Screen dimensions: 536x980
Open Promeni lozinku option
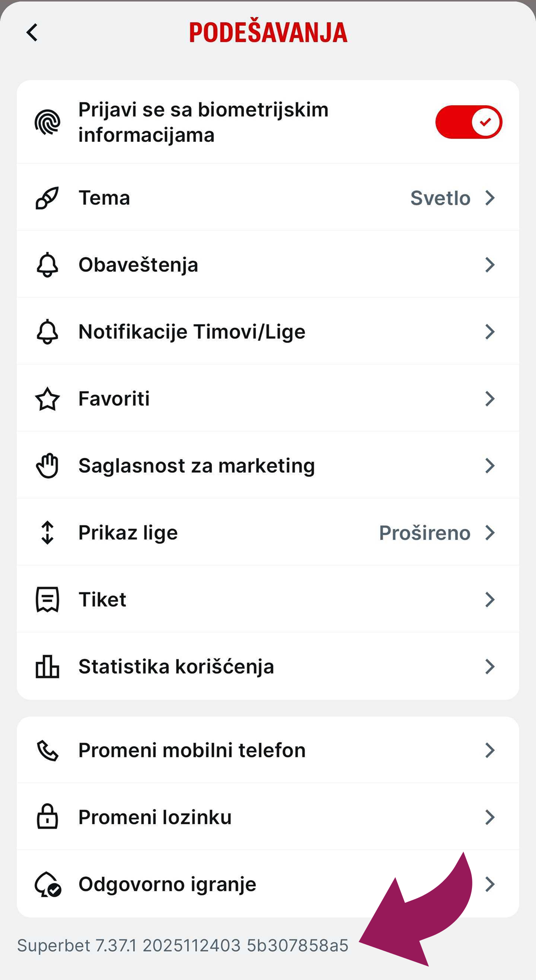click(x=268, y=817)
